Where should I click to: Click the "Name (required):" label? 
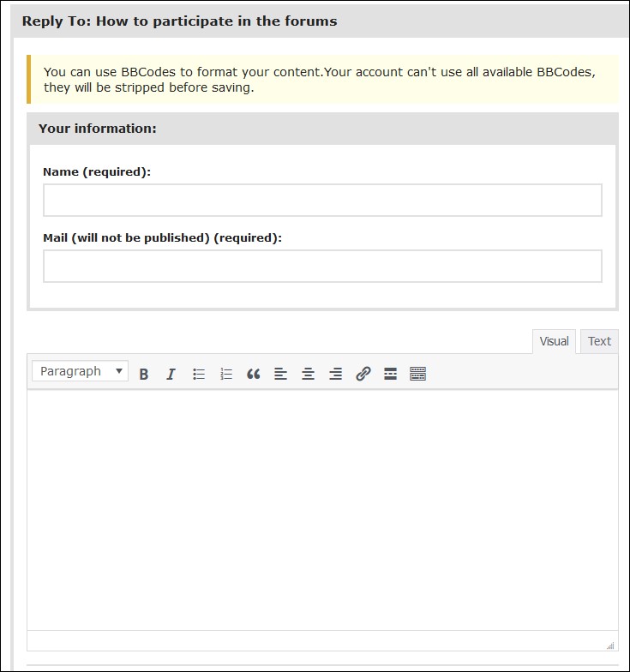[x=97, y=171]
